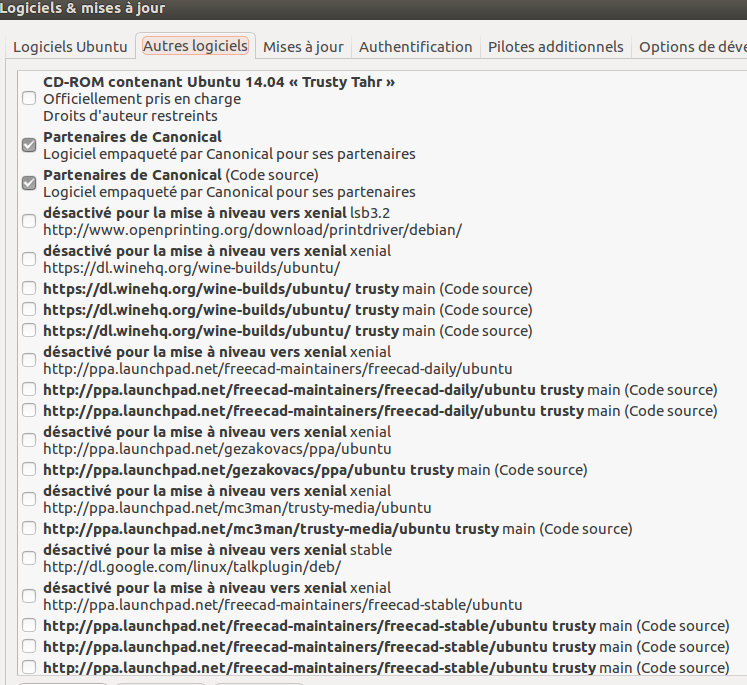Tick the openprinting.org lsb3.2 source checkbox

point(29,221)
